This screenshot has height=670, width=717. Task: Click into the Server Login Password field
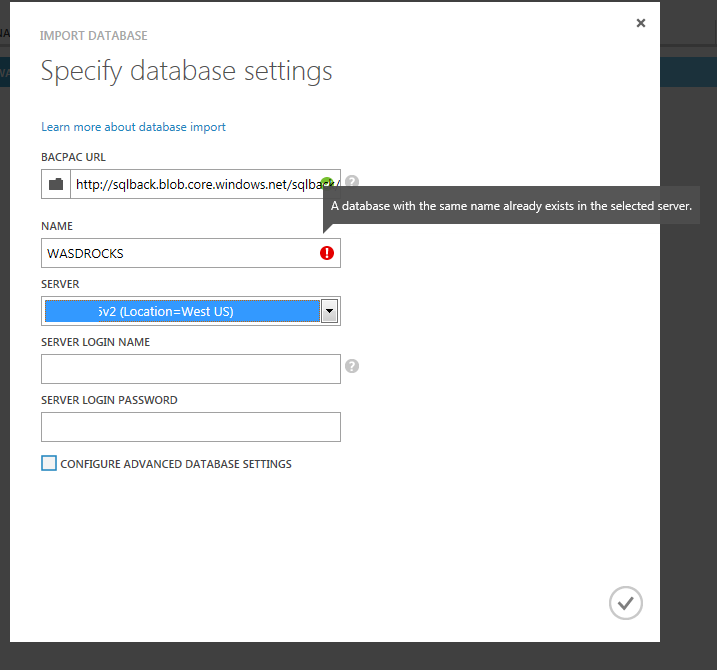click(190, 427)
